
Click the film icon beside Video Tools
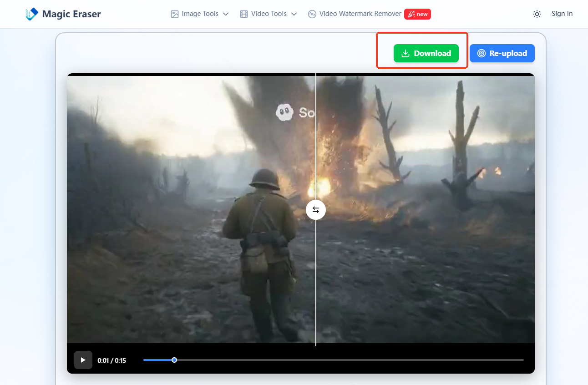point(244,14)
